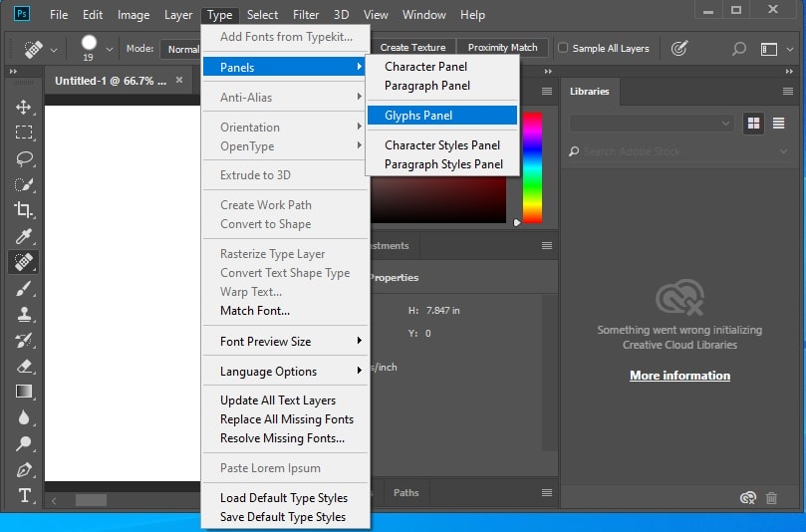
Task: Click Creative Cloud sync icon in Libraries
Action: click(748, 497)
